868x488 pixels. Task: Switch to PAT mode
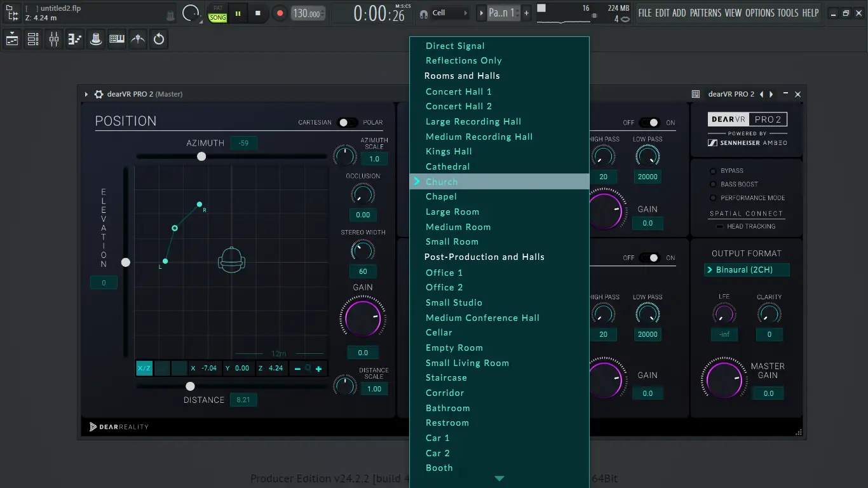(x=218, y=8)
